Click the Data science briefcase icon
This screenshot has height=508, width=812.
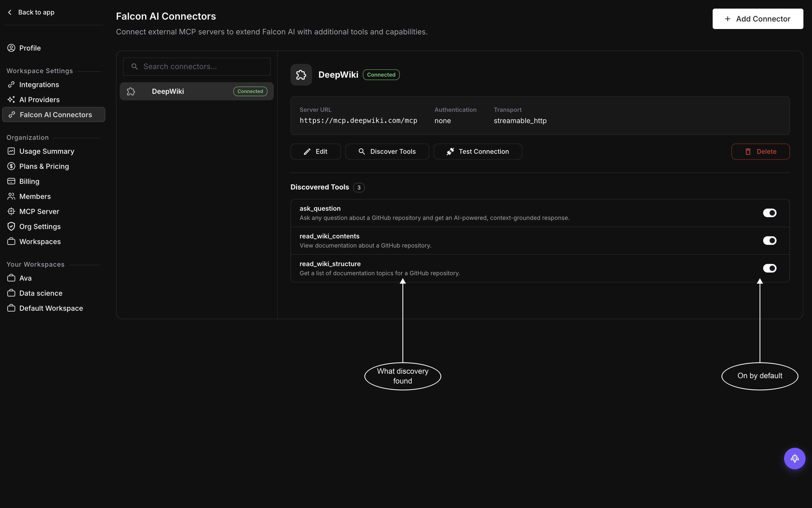click(x=11, y=293)
